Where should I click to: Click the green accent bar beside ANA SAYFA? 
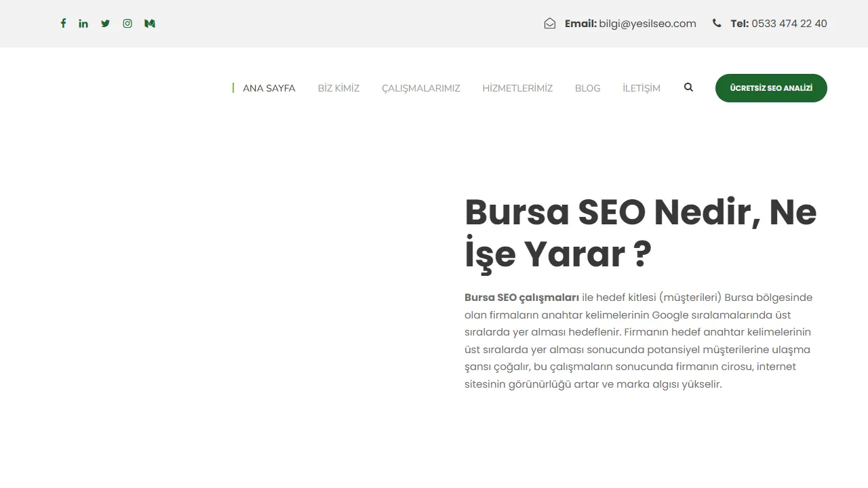click(233, 88)
